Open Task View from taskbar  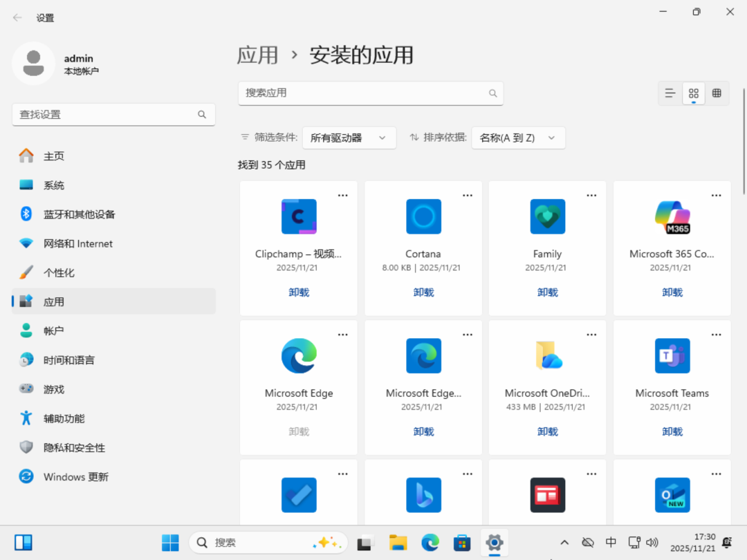(x=365, y=543)
